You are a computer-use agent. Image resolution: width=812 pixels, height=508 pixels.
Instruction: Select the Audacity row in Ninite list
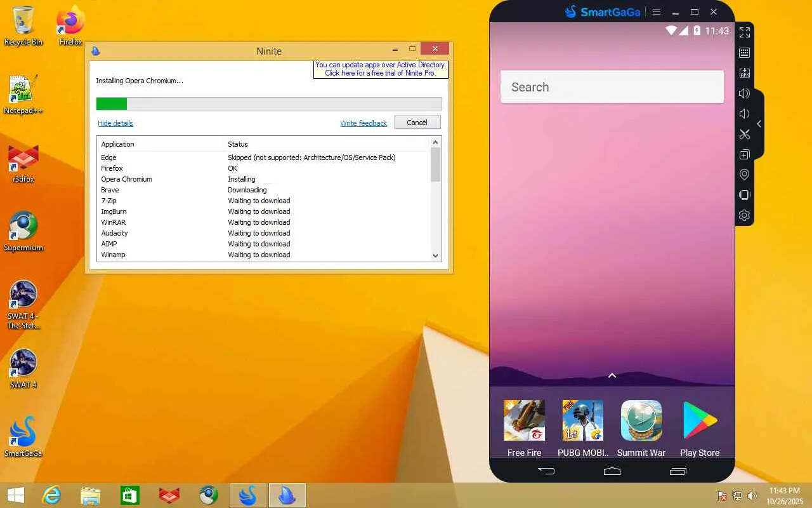[264, 233]
